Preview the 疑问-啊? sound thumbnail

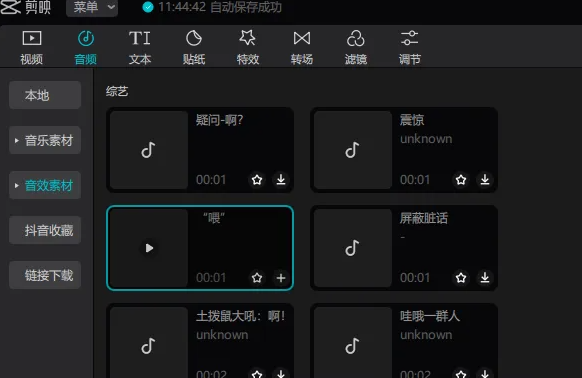[x=149, y=150]
